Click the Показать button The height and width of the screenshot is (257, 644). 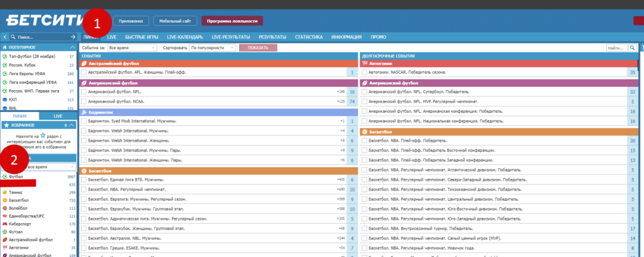(258, 48)
